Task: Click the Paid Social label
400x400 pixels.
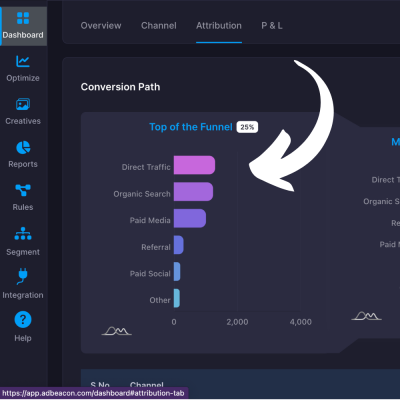Action: pyautogui.click(x=150, y=274)
